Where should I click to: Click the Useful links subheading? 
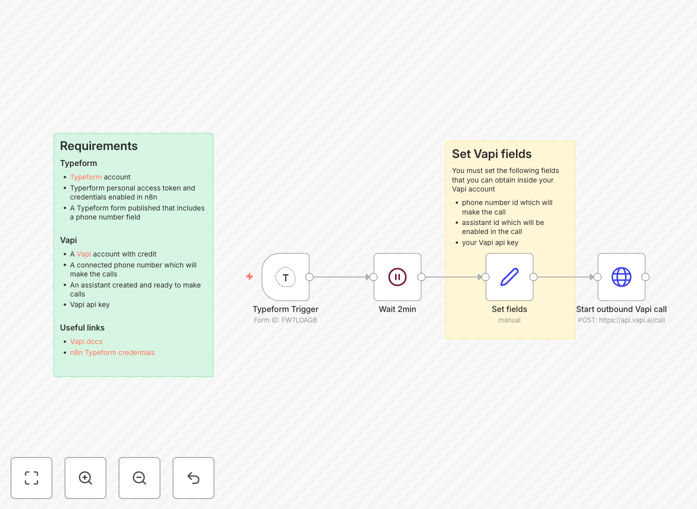pyautogui.click(x=82, y=328)
